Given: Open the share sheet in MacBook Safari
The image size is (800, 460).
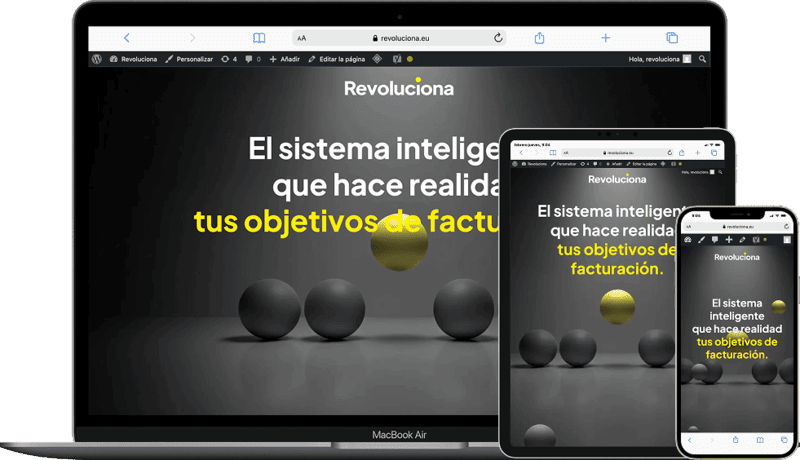Looking at the screenshot, I should click(539, 38).
